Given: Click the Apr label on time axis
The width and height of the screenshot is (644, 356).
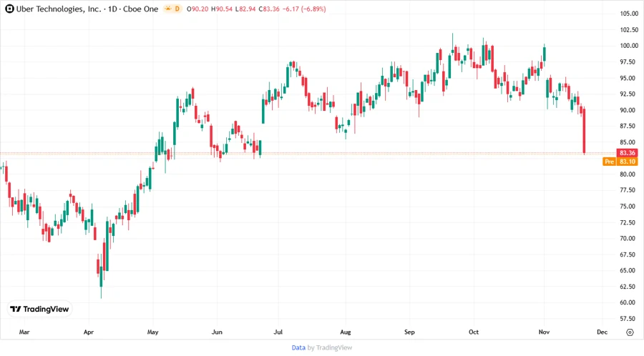Looking at the screenshot, I should [x=89, y=332].
